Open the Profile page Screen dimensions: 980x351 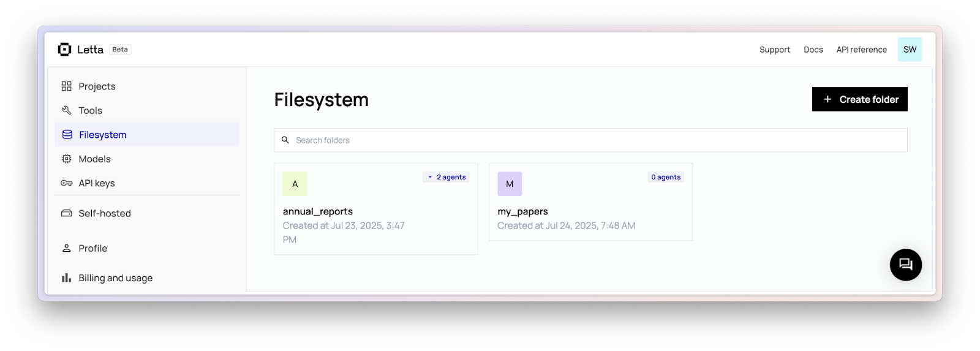click(x=147, y=248)
